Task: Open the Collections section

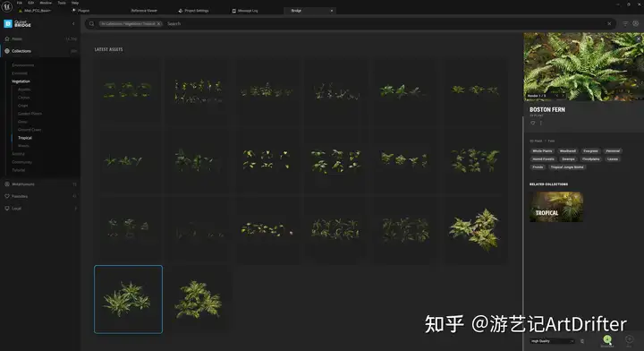Action: pyautogui.click(x=40, y=51)
